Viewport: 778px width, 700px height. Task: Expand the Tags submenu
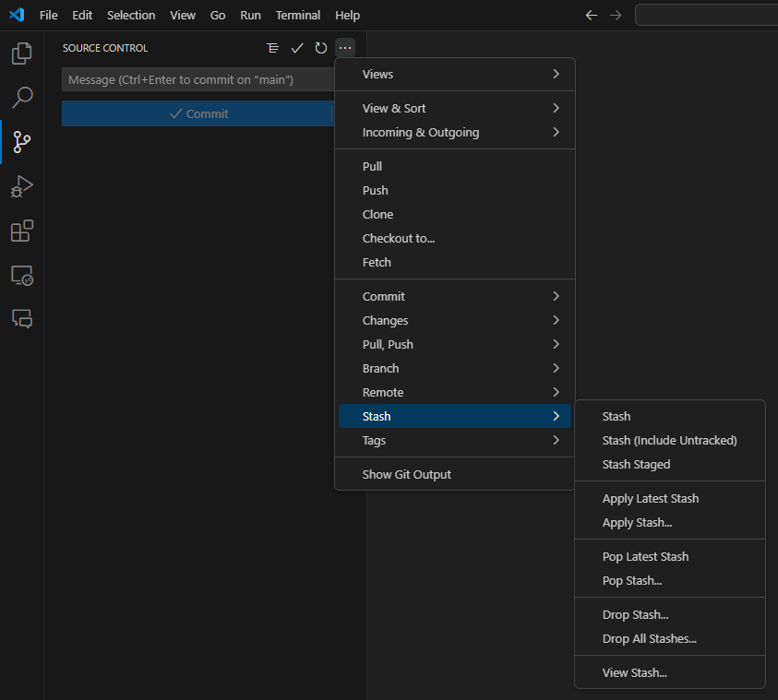(454, 440)
